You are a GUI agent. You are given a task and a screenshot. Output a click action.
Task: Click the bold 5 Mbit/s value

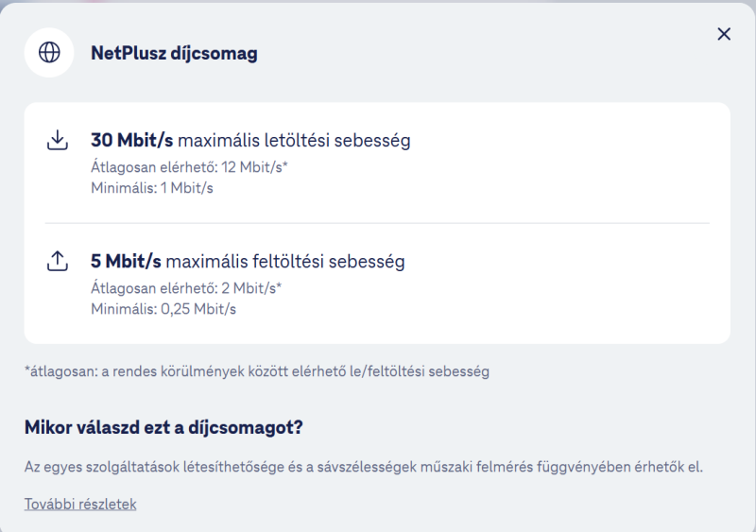[x=126, y=262]
